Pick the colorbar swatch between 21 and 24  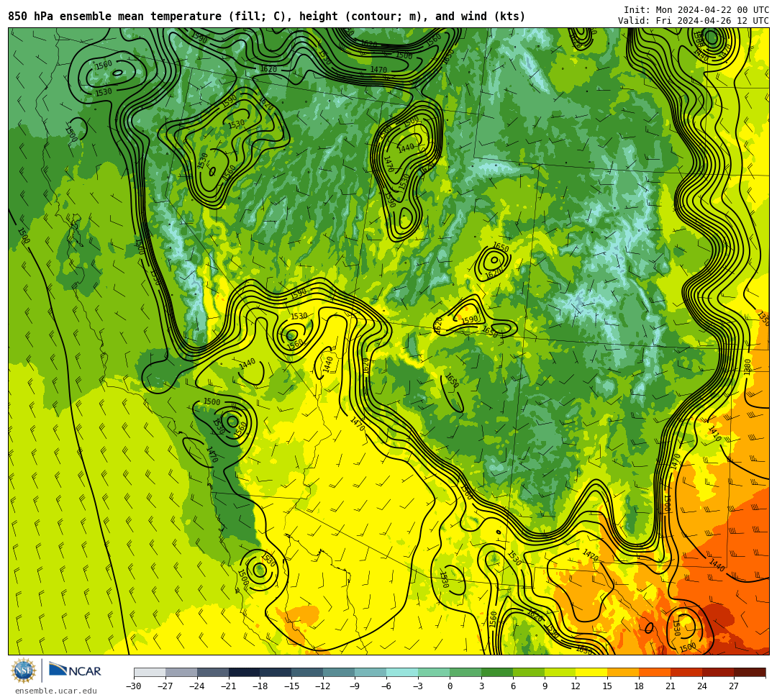[x=686, y=672]
